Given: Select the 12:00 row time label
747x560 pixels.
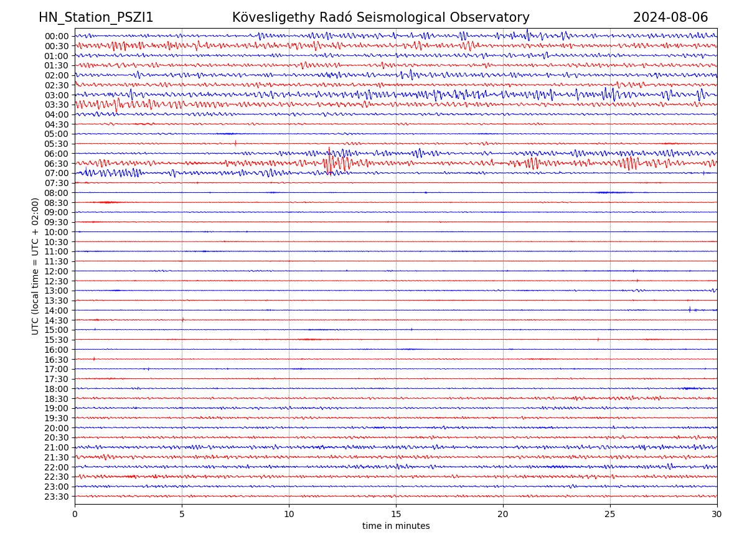Looking at the screenshot, I should (x=56, y=271).
